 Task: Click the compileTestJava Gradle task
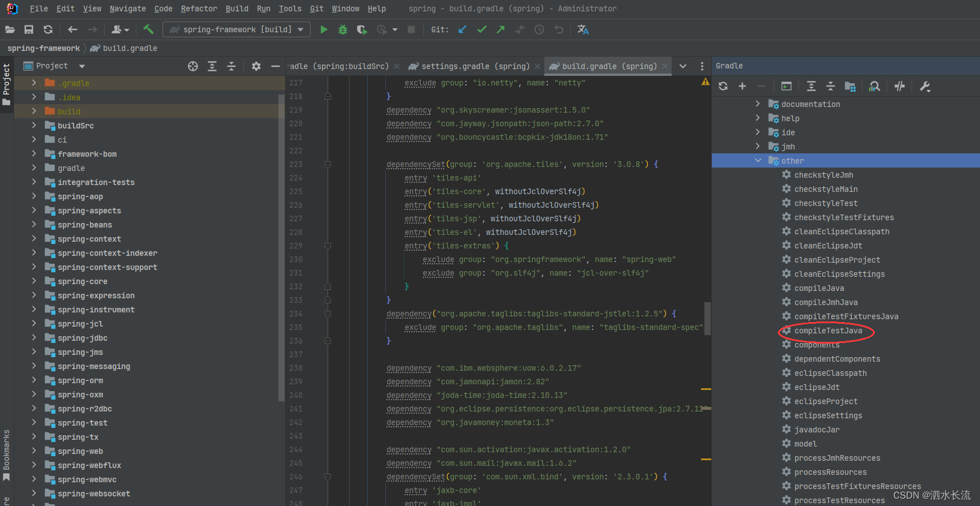coord(828,331)
